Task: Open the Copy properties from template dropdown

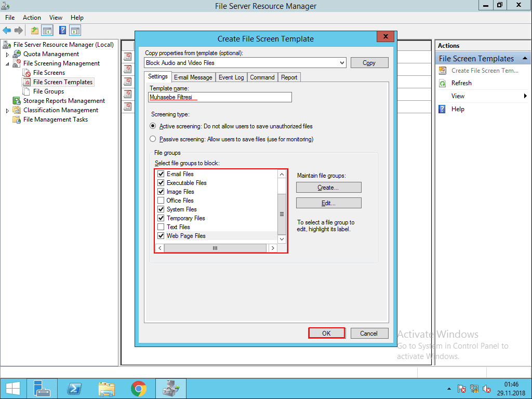Action: pos(342,62)
